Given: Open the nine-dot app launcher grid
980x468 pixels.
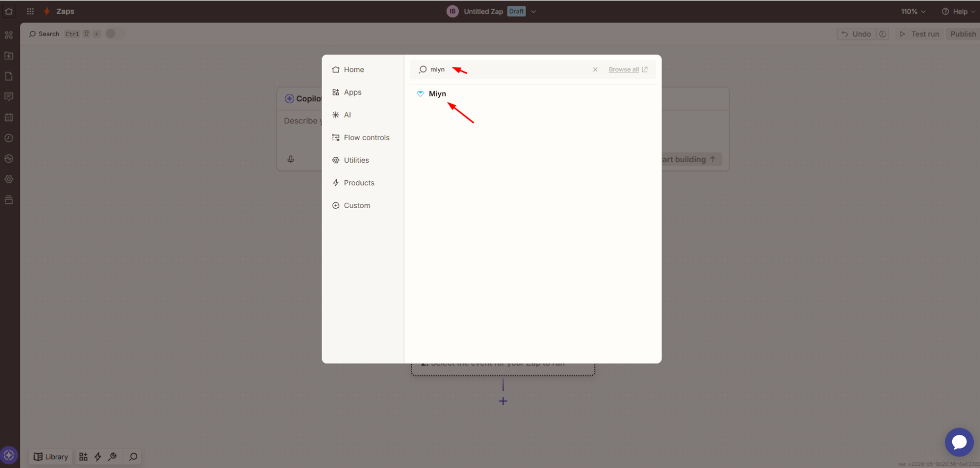Looking at the screenshot, I should (x=30, y=11).
